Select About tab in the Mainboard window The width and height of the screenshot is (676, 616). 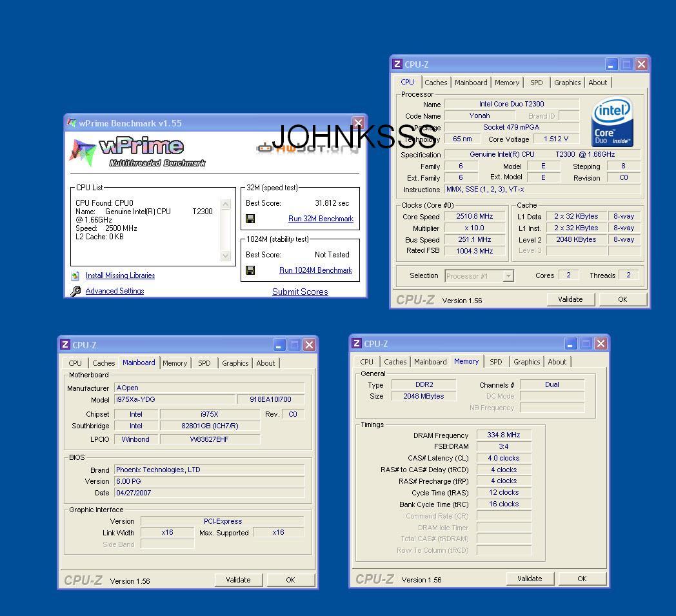coord(266,363)
